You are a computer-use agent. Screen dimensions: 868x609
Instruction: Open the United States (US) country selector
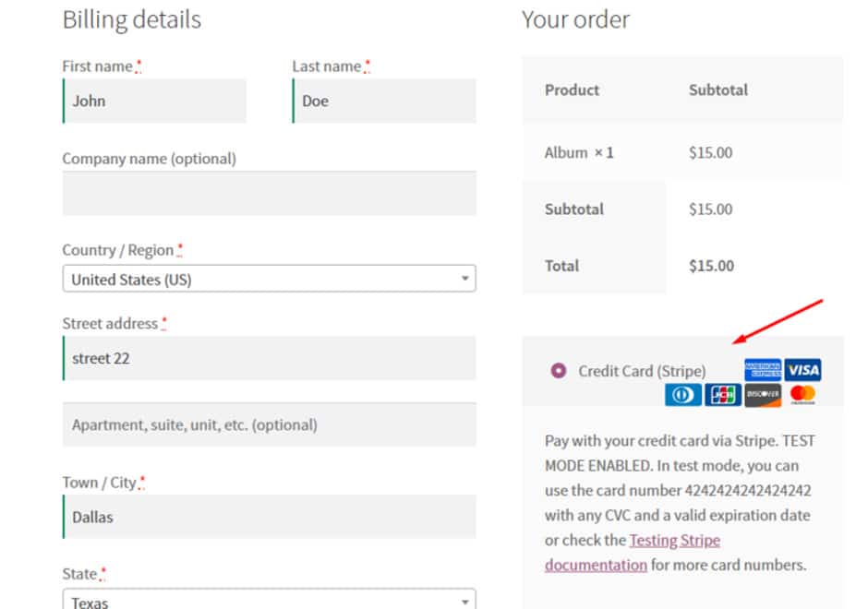point(268,278)
